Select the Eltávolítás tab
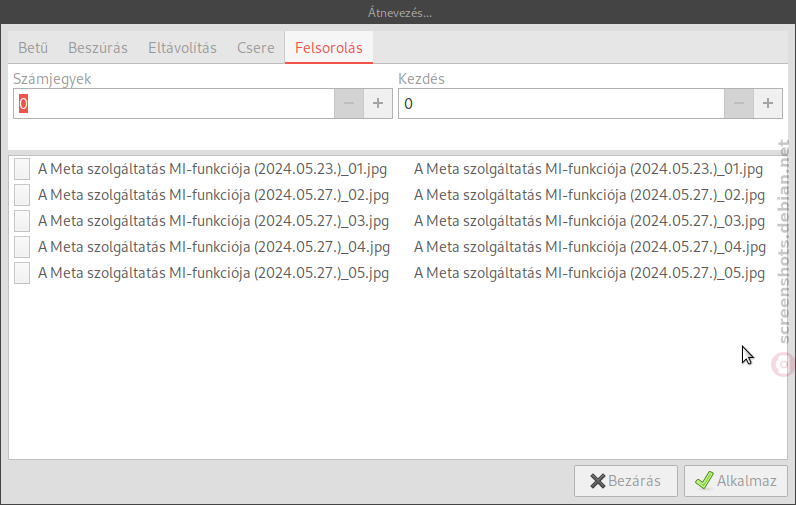The width and height of the screenshot is (796, 505). click(x=182, y=48)
